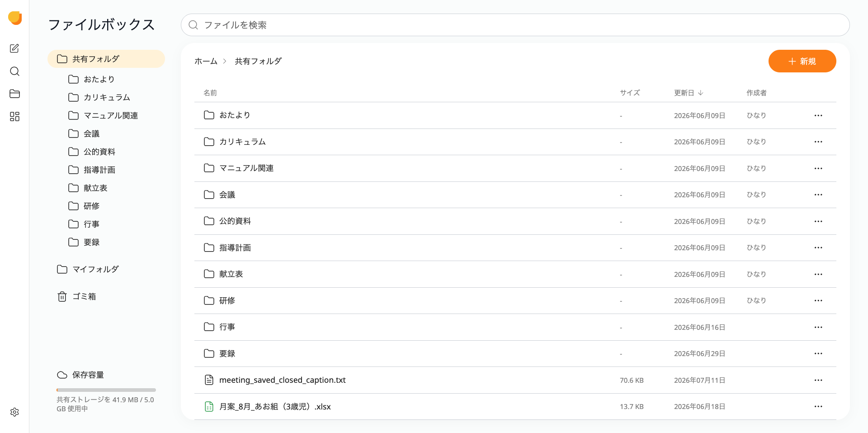Go to ホーム in the breadcrumb
868x433 pixels.
pyautogui.click(x=206, y=61)
